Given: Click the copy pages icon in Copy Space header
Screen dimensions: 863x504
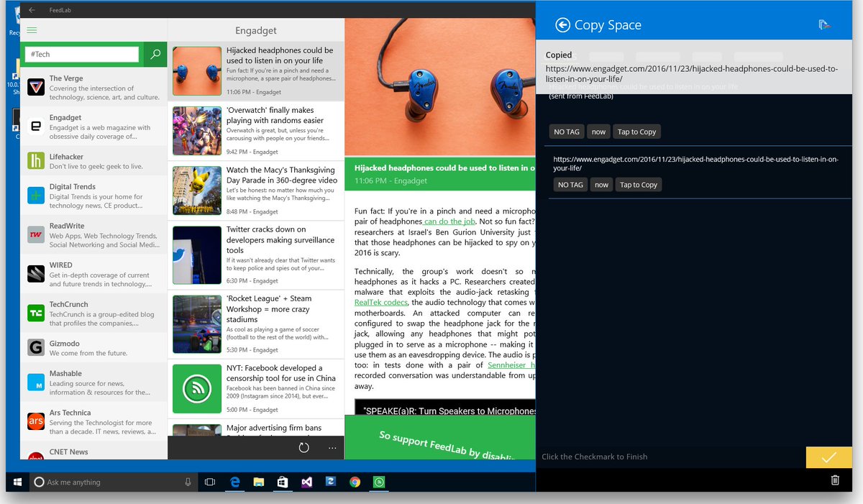Looking at the screenshot, I should (824, 24).
